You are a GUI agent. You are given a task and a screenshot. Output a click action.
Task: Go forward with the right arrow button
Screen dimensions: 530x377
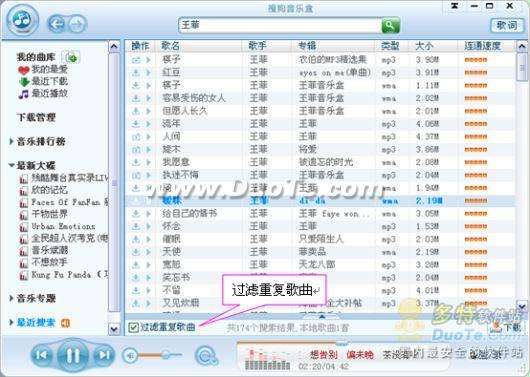point(78,24)
